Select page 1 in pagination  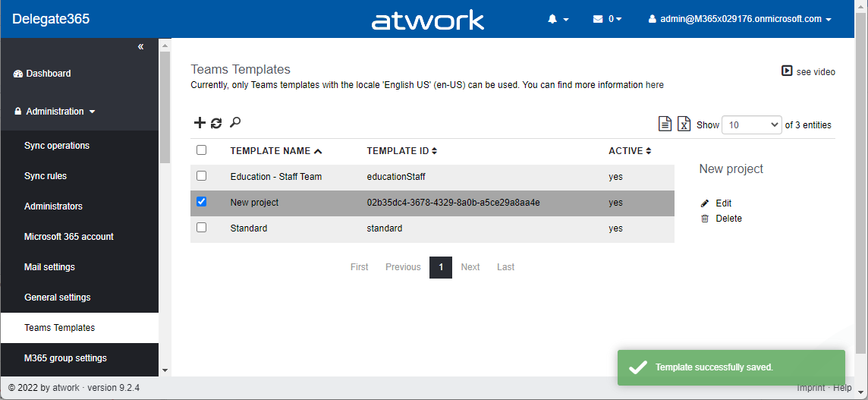coord(441,267)
